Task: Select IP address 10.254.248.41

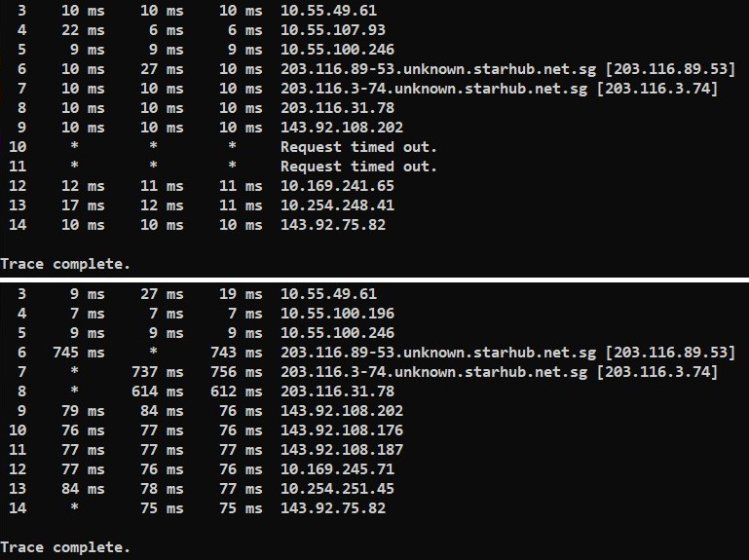Action: (x=337, y=205)
